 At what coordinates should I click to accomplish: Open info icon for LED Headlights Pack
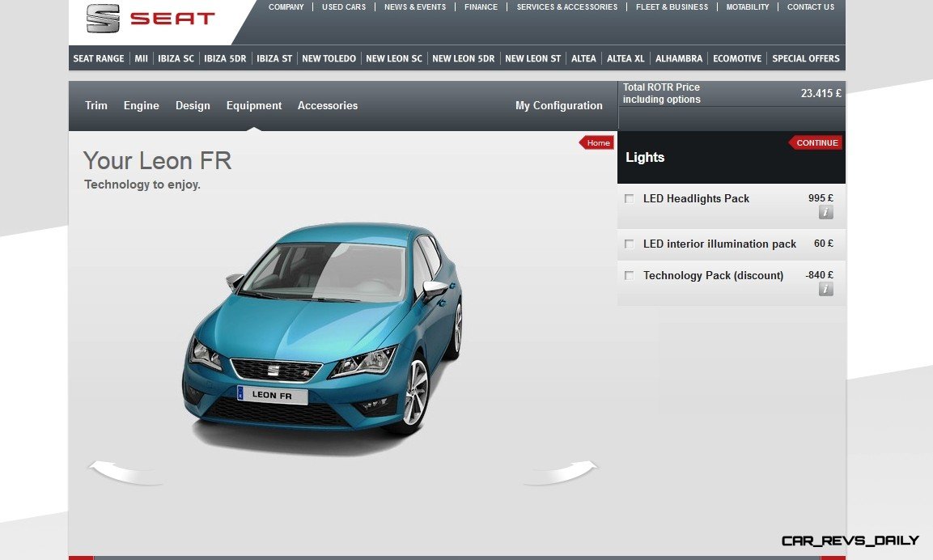pos(825,212)
